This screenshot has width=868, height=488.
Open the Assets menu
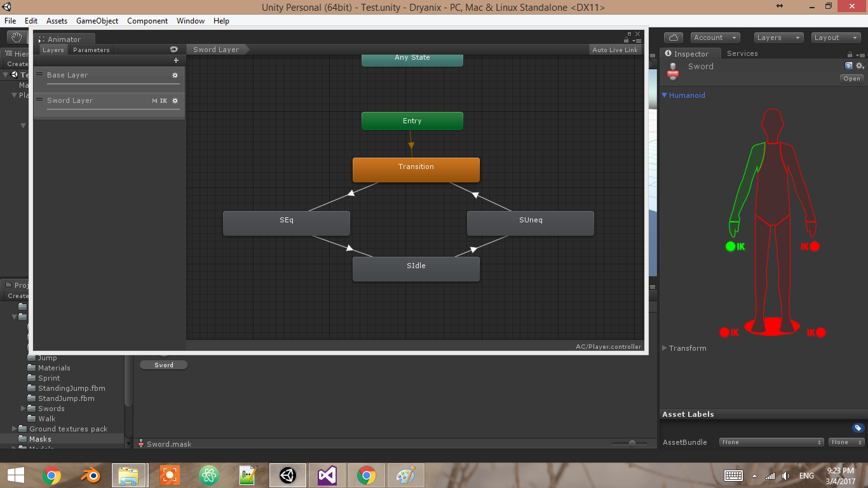coord(57,20)
